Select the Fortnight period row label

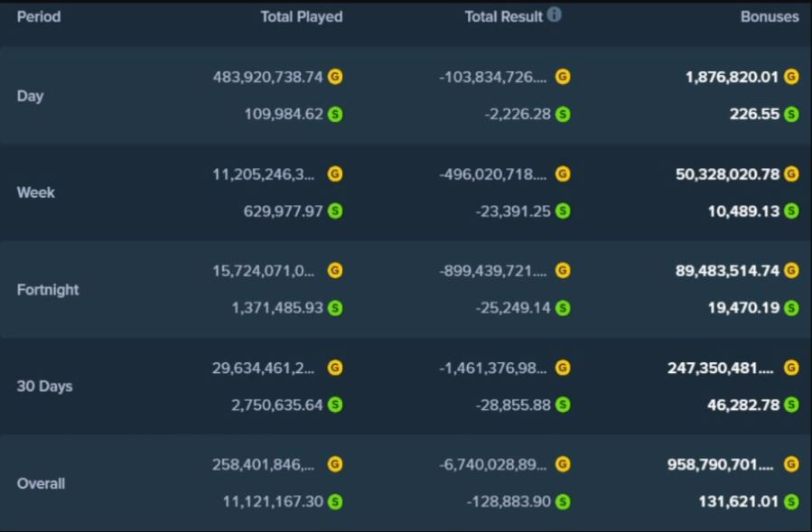tap(47, 289)
